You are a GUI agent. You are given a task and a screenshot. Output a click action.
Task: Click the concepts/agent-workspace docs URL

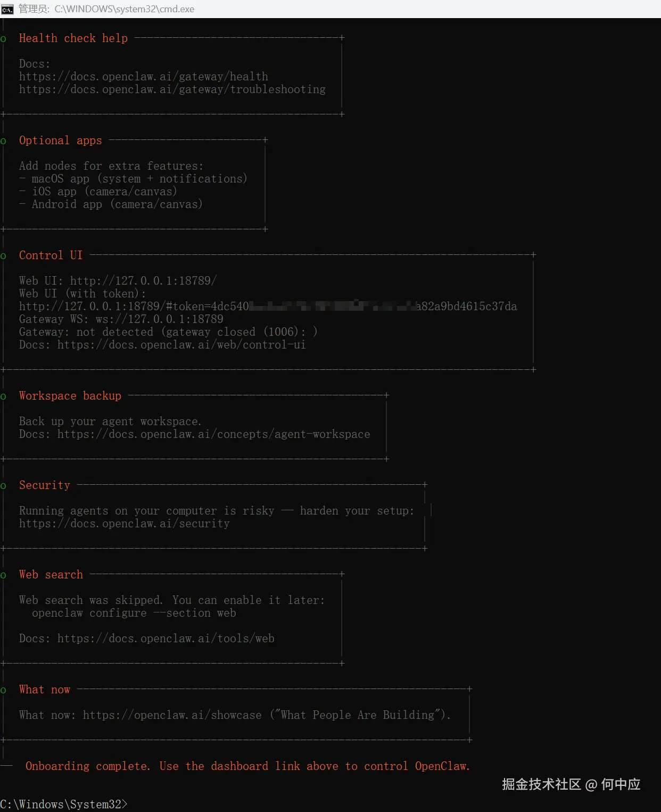[x=214, y=434]
